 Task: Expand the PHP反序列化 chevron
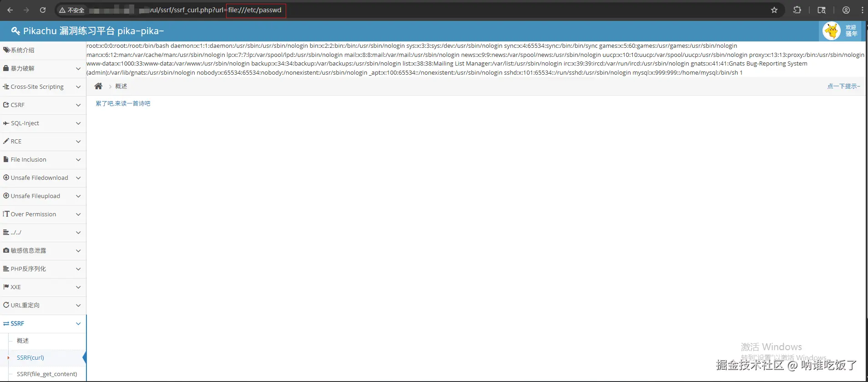point(78,269)
